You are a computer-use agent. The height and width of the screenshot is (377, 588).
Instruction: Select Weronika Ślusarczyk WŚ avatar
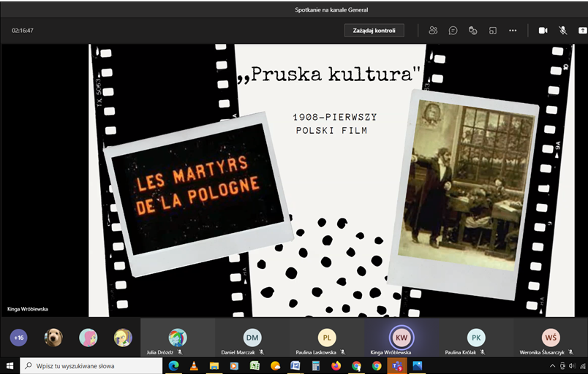[x=551, y=338]
